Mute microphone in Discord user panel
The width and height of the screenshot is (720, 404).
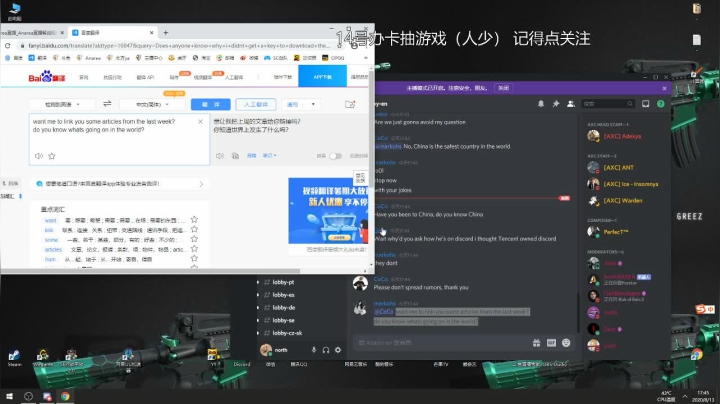314,350
